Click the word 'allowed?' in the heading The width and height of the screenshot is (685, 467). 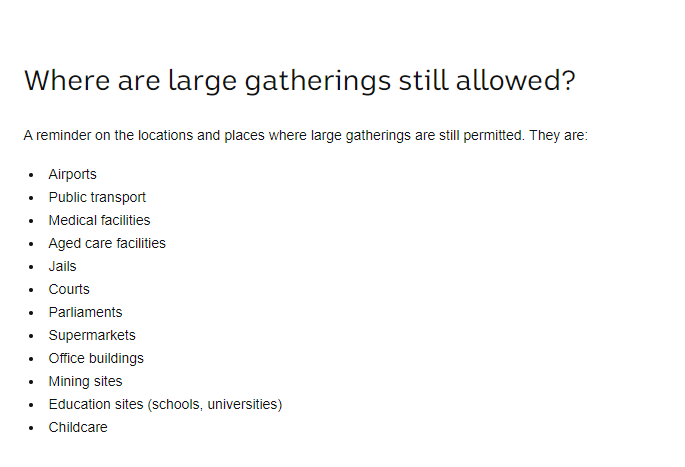[x=515, y=81]
